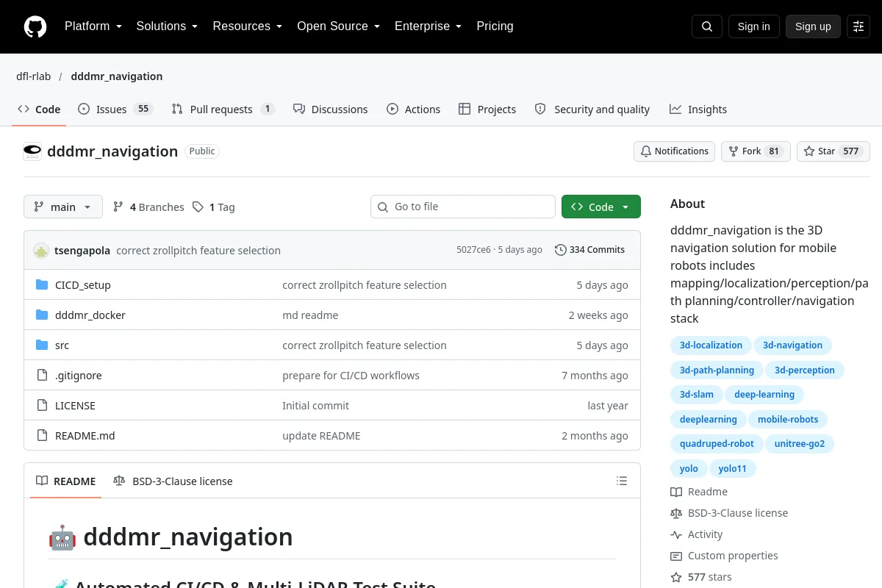Open the README outline list icon

pyautogui.click(x=622, y=481)
